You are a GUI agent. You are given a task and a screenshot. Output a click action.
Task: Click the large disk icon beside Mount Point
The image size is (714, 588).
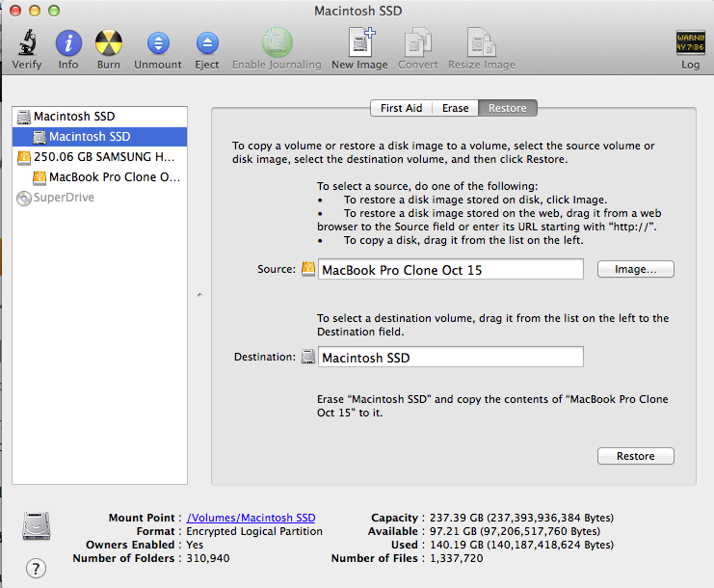pyautogui.click(x=37, y=526)
